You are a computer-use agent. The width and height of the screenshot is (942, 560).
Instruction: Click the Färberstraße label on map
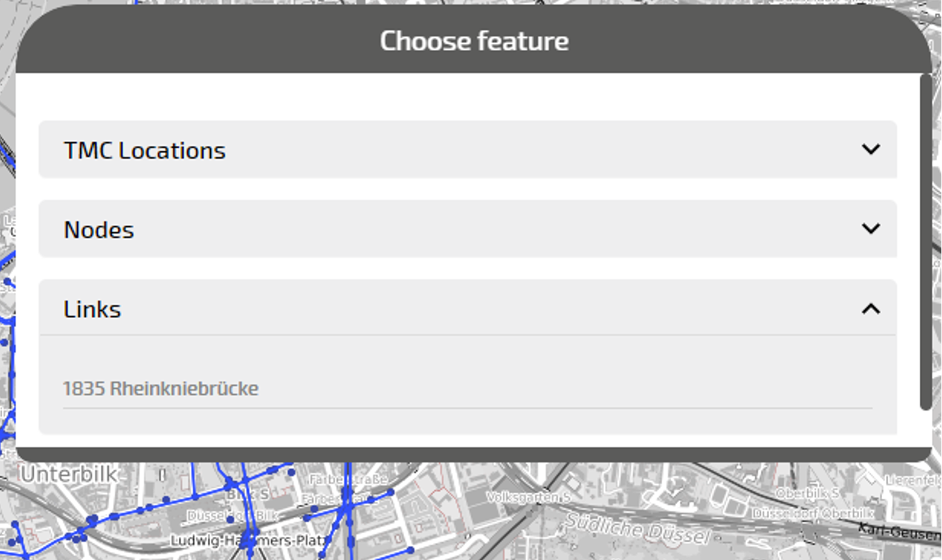coord(348,480)
